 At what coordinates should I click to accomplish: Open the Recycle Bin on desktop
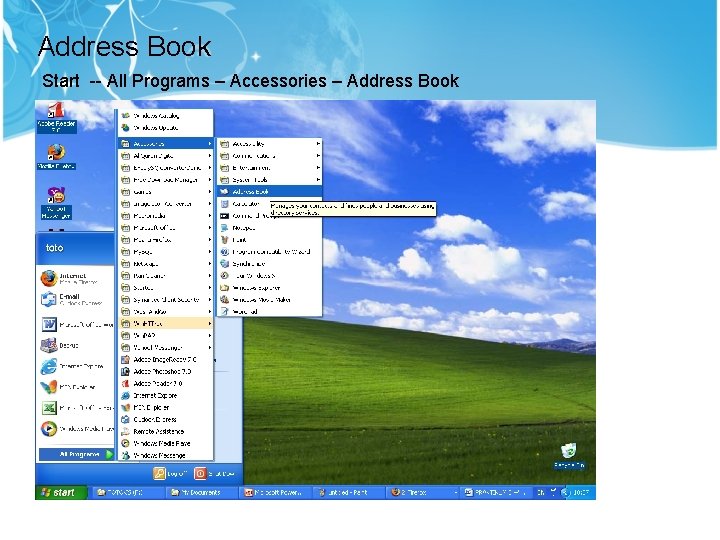pos(569,456)
